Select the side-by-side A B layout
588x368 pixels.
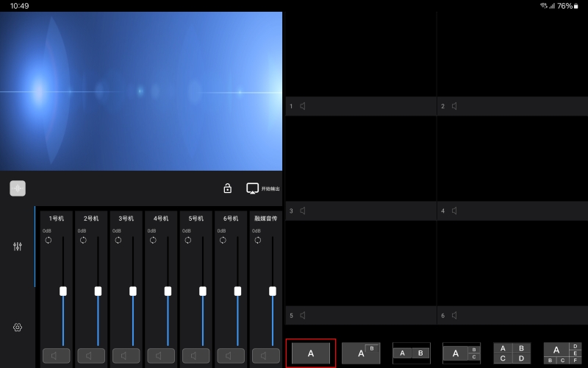pyautogui.click(x=411, y=353)
